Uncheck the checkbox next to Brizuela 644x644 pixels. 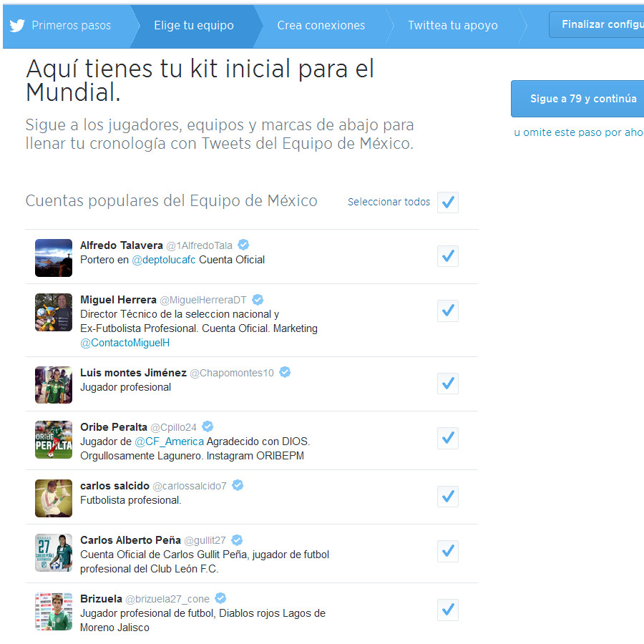[447, 610]
